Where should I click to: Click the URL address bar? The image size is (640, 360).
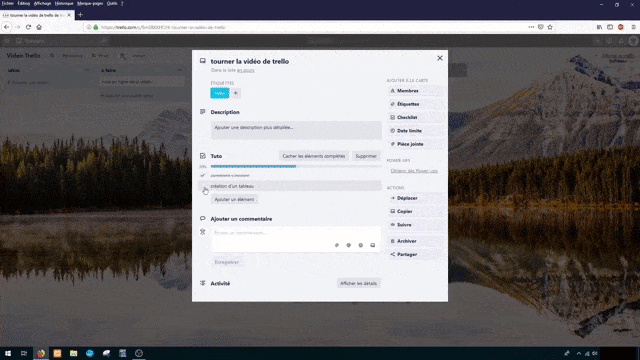[306, 27]
